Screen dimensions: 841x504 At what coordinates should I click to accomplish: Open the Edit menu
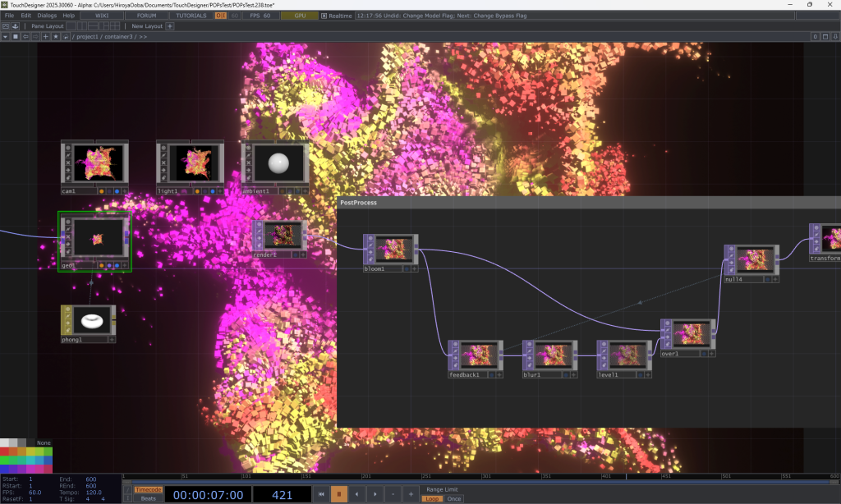[25, 16]
